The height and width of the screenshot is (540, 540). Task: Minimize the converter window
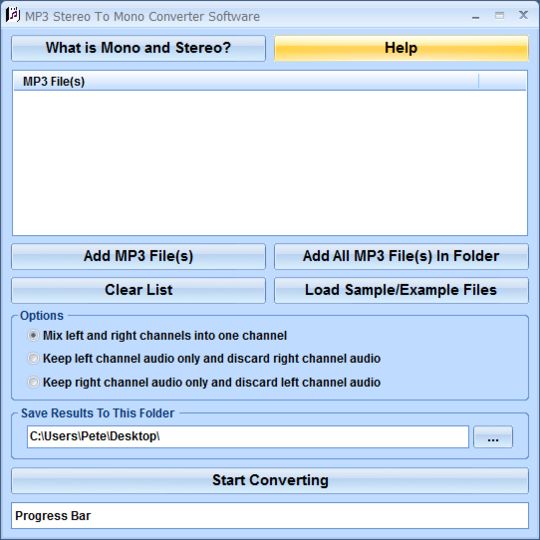(x=476, y=16)
